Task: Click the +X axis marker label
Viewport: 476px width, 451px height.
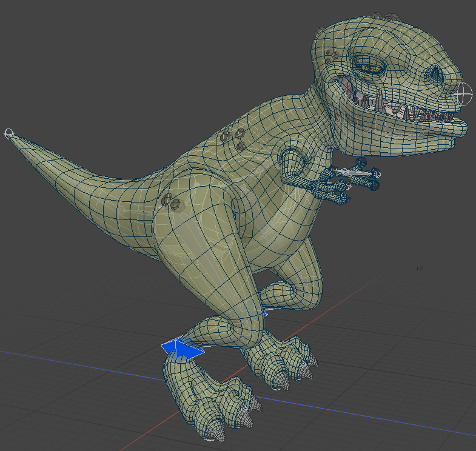Action: click(419, 269)
